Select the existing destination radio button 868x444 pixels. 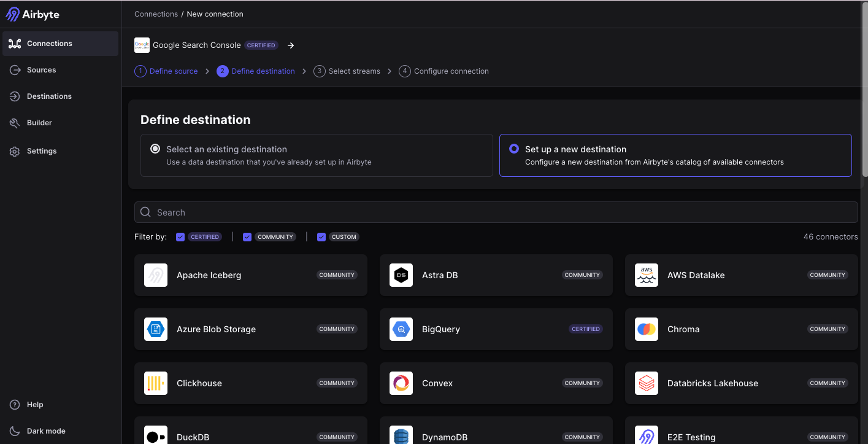click(x=155, y=149)
